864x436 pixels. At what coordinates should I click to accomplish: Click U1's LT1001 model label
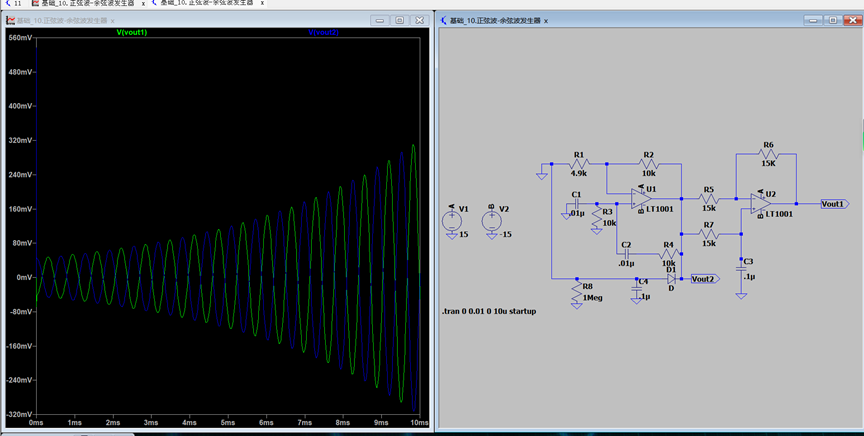point(660,209)
